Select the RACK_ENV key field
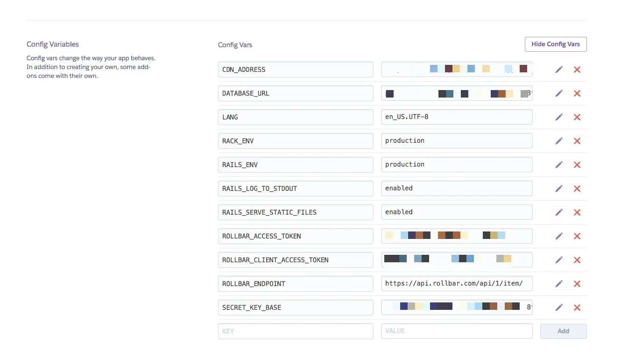Image resolution: width=635 pixels, height=364 pixels. pos(296,141)
